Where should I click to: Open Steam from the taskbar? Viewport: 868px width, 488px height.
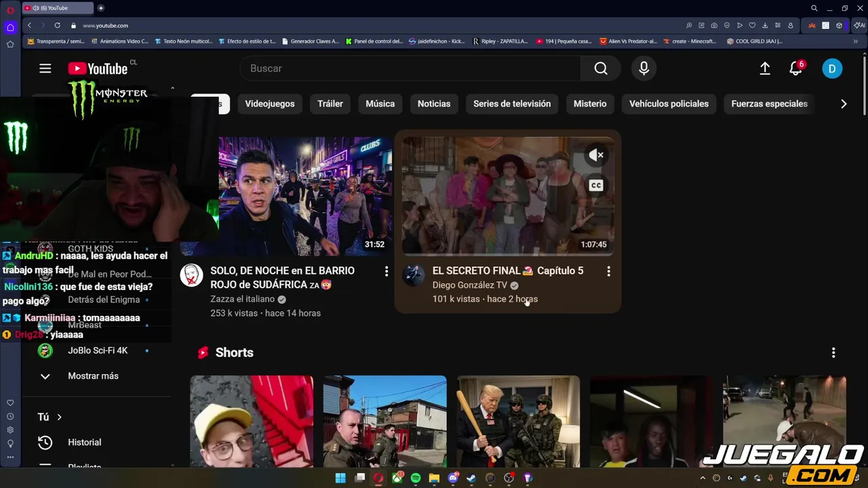pyautogui.click(x=471, y=478)
